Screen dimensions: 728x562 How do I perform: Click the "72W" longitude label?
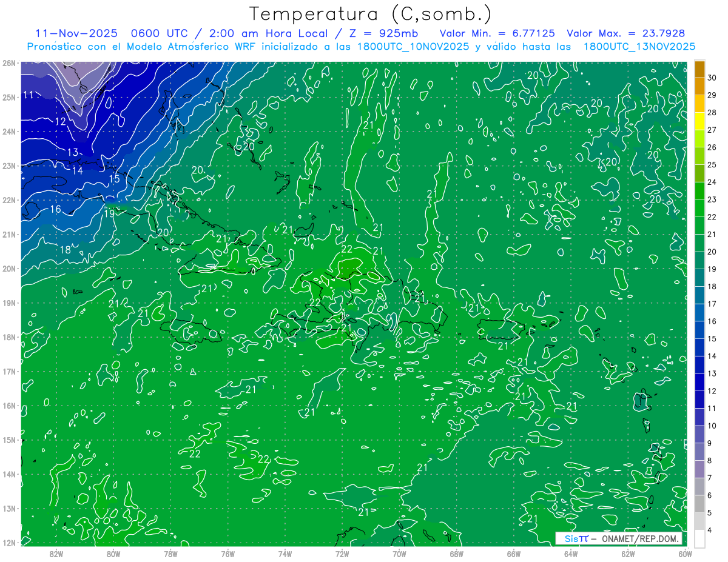tap(342, 553)
